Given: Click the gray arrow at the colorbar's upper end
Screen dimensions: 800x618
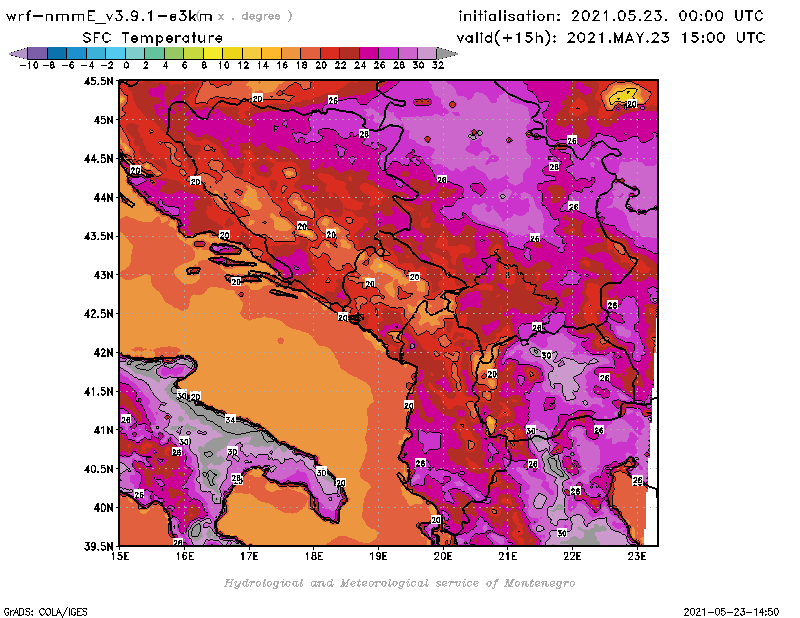Looking at the screenshot, I should [447, 53].
